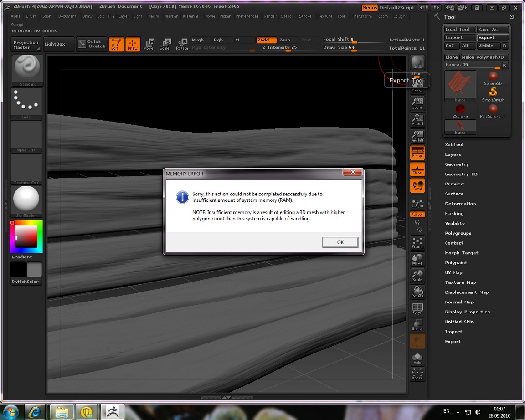
Task: Select the Sphere3D tool
Action: tap(493, 78)
